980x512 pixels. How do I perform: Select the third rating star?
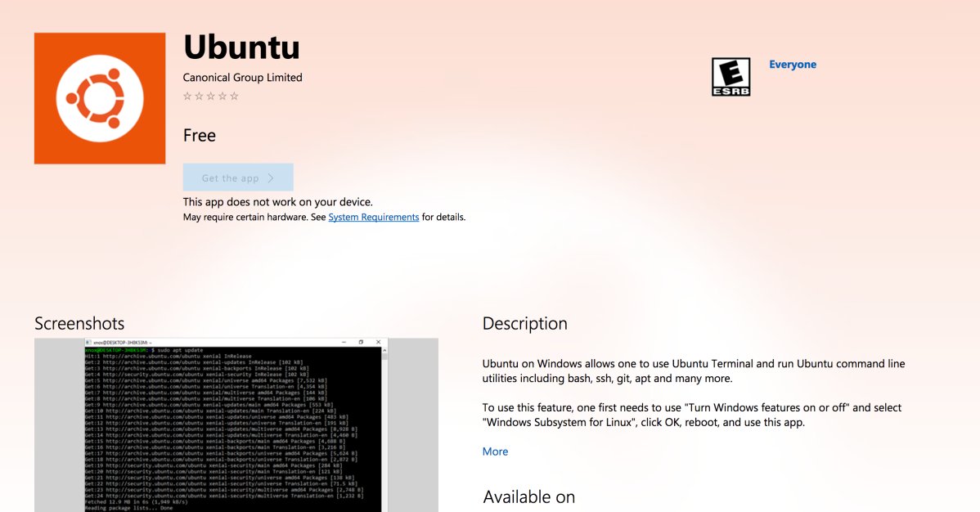[210, 96]
